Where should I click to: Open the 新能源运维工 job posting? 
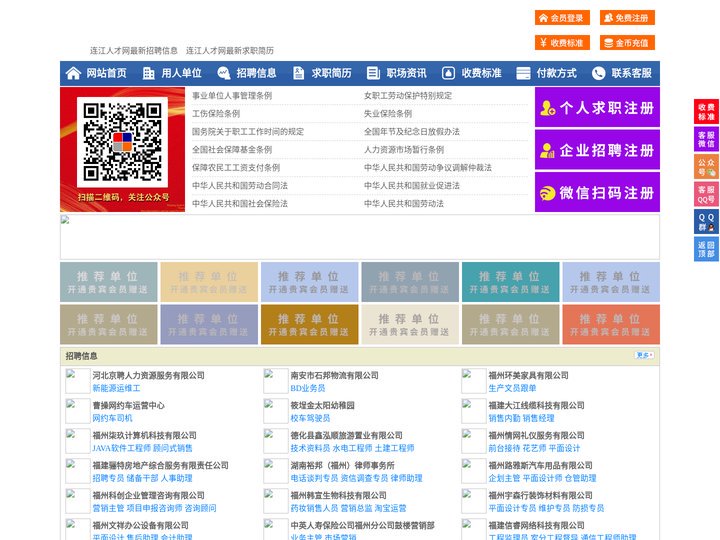pos(116,388)
